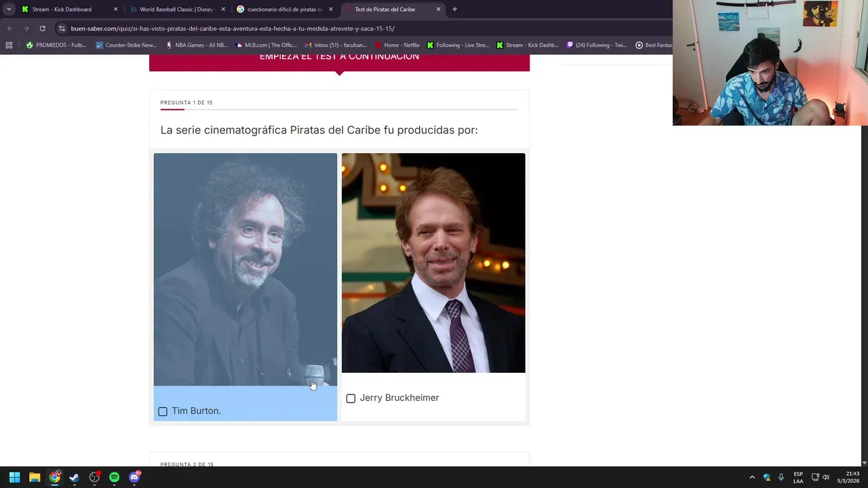Open Following - Live Streams Kick bookmark
Image resolution: width=868 pixels, height=488 pixels.
[x=458, y=45]
